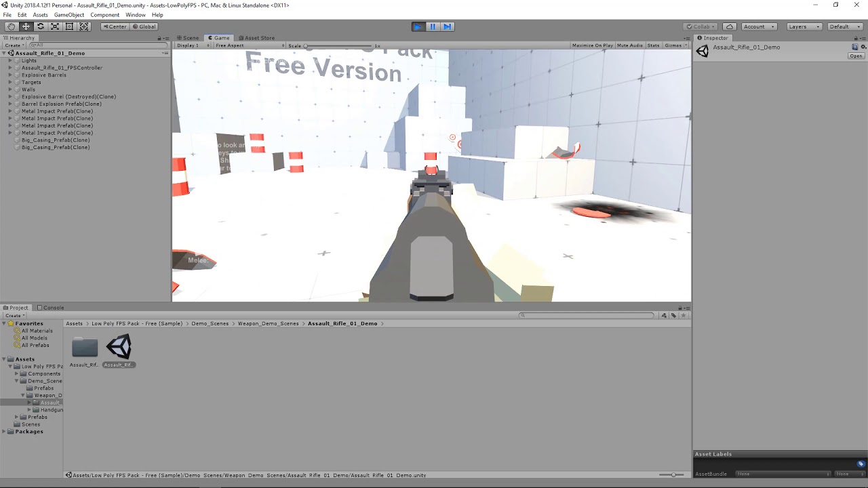This screenshot has height=488, width=868.
Task: Open the GameObject menu
Action: [68, 15]
